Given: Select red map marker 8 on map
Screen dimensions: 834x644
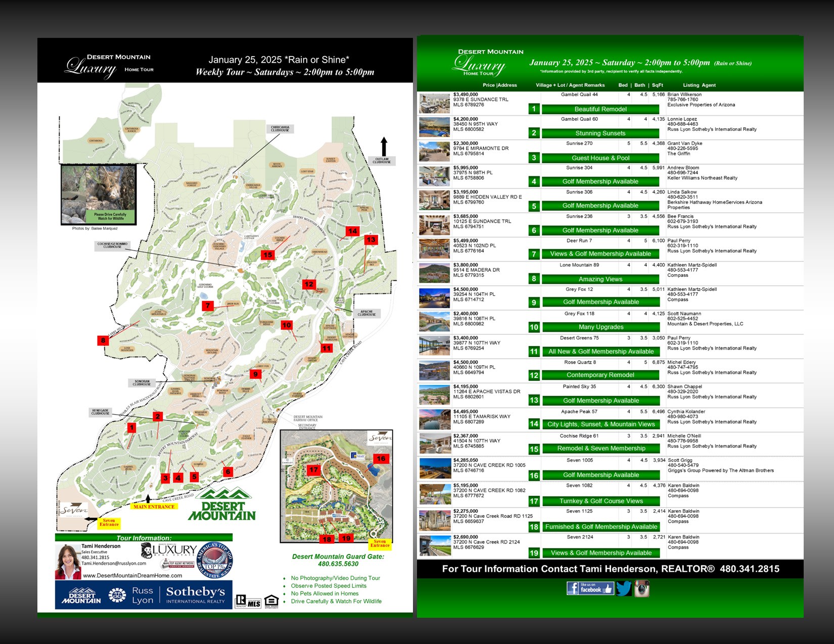Looking at the screenshot, I should [x=103, y=340].
